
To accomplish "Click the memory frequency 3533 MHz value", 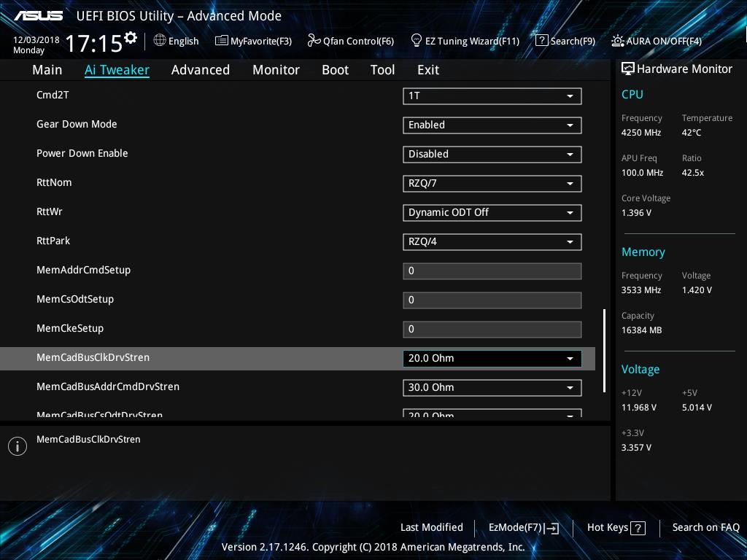I will 640,290.
